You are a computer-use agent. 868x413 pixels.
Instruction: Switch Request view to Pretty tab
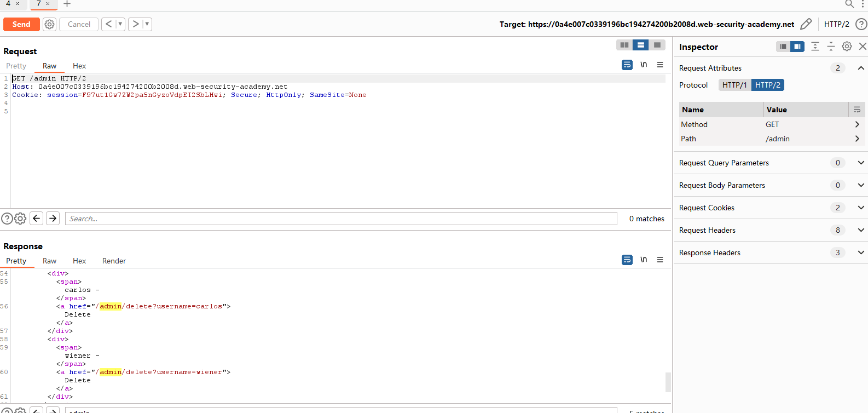pyautogui.click(x=16, y=66)
